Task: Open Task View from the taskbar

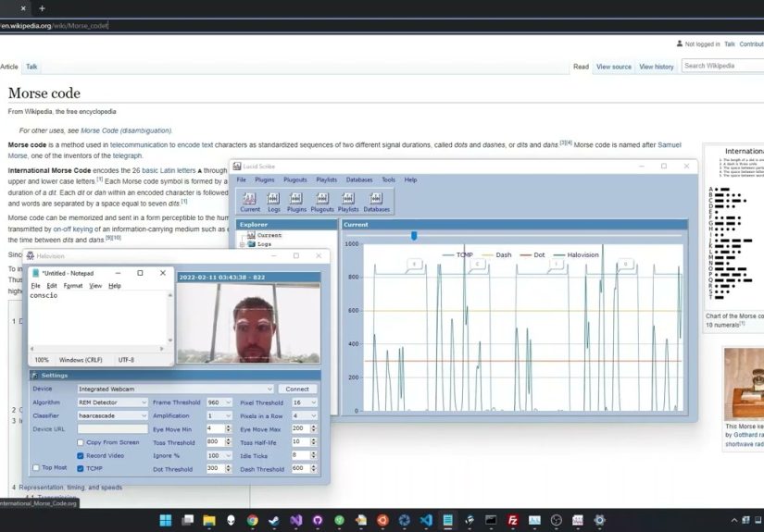Action: tap(188, 520)
